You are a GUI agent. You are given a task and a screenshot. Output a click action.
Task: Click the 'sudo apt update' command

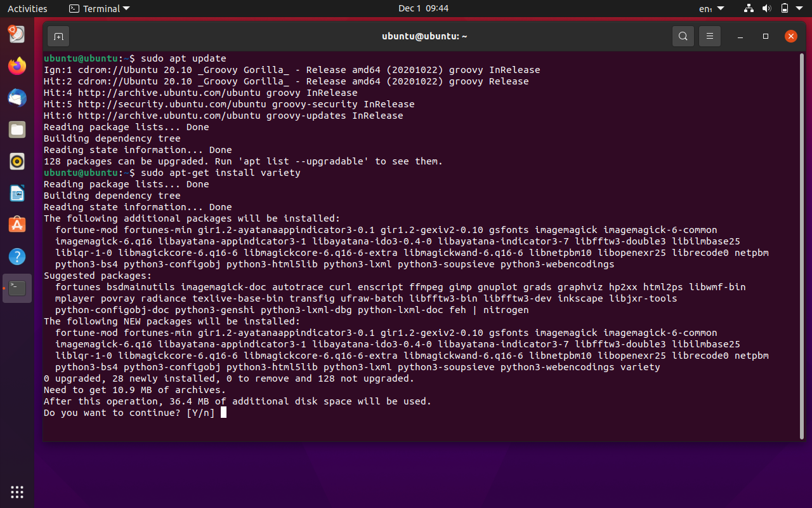[183, 58]
